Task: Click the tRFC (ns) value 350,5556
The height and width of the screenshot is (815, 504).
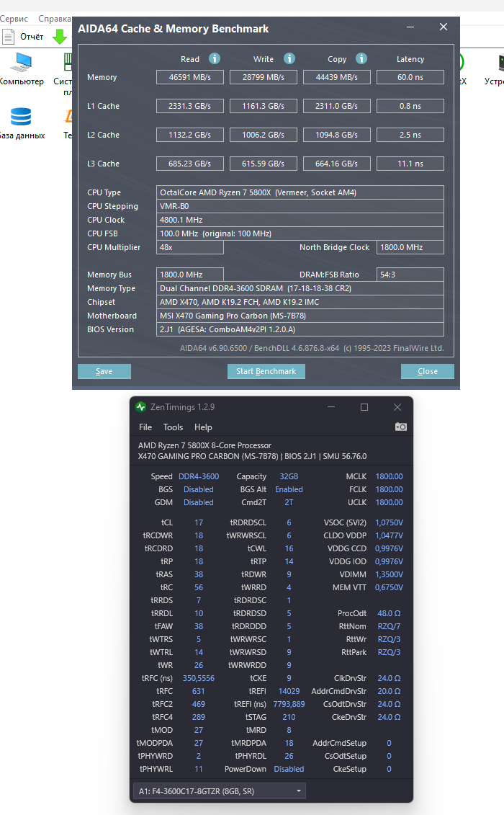Action: coord(199,678)
